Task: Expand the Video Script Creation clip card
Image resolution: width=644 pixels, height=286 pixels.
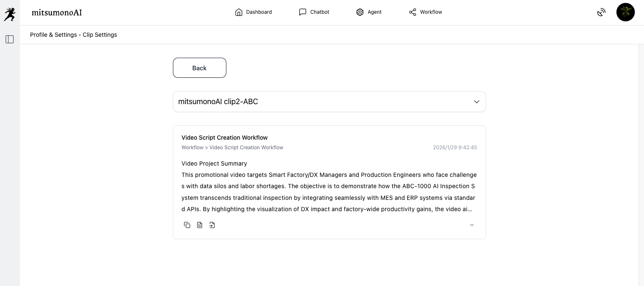Action: pyautogui.click(x=472, y=225)
